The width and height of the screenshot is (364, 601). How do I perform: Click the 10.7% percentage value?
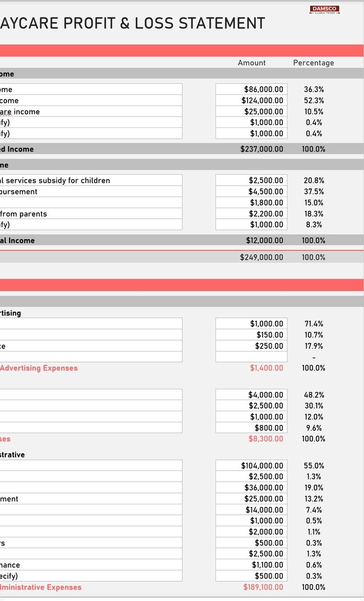click(314, 335)
